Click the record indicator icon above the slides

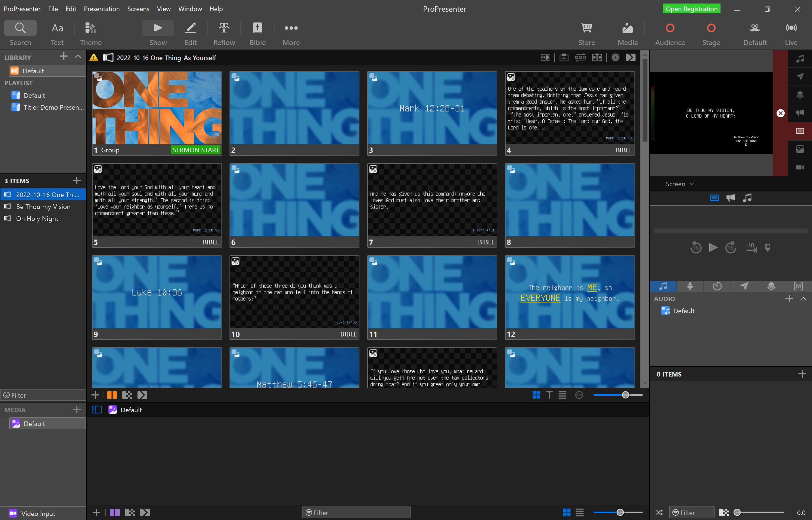pyautogui.click(x=615, y=57)
